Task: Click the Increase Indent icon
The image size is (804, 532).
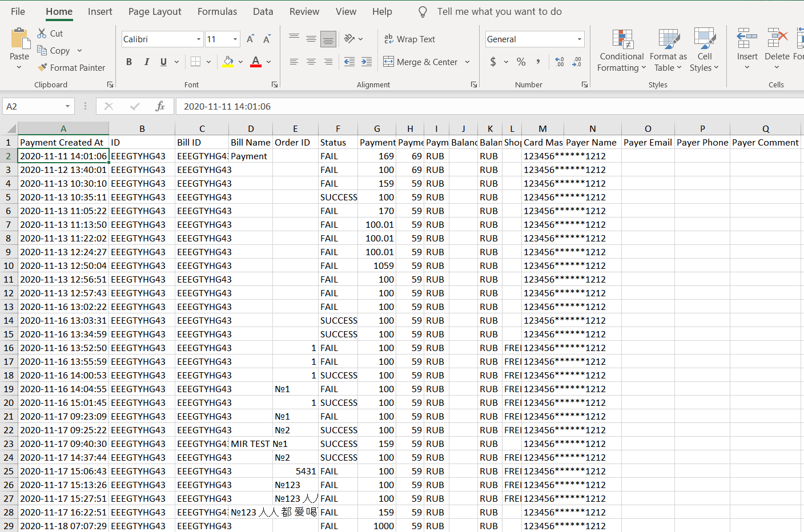Action: pos(367,62)
